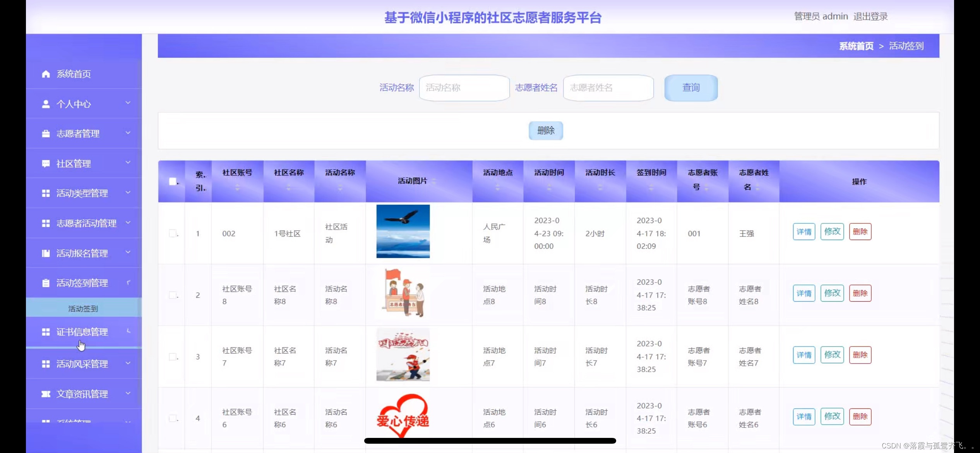This screenshot has height=453, width=980.
Task: Sort by 社区名称 column sort arrows
Action: pyautogui.click(x=288, y=187)
